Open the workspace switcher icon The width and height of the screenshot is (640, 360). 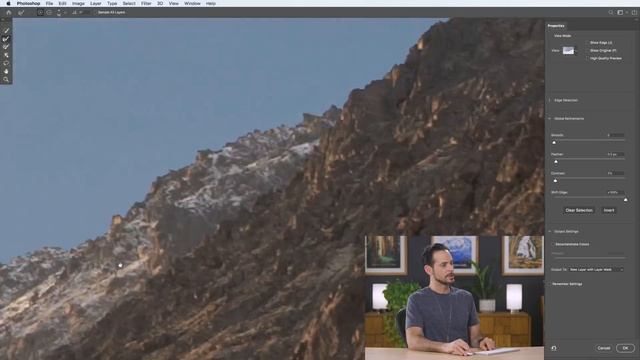pyautogui.click(x=621, y=13)
